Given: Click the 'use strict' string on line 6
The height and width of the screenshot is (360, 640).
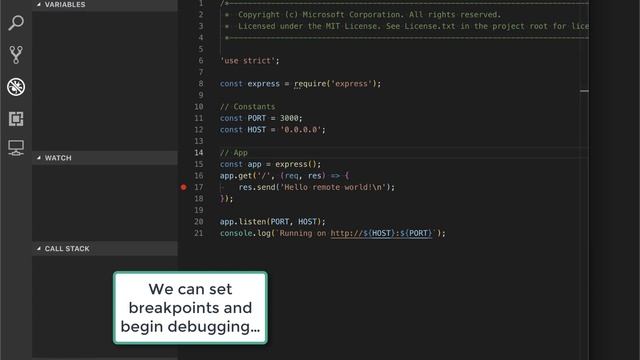Looking at the screenshot, I should coord(248,61).
